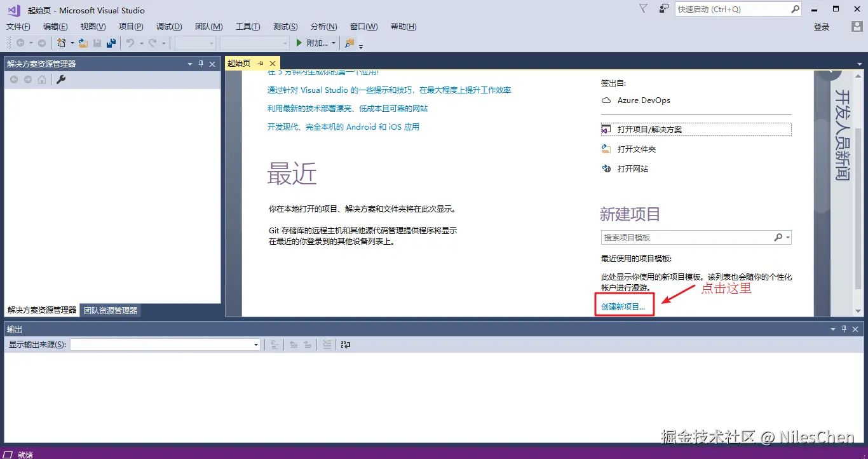Close the Solution Explorer panel
Viewport: 868px width, 459px height.
point(212,64)
